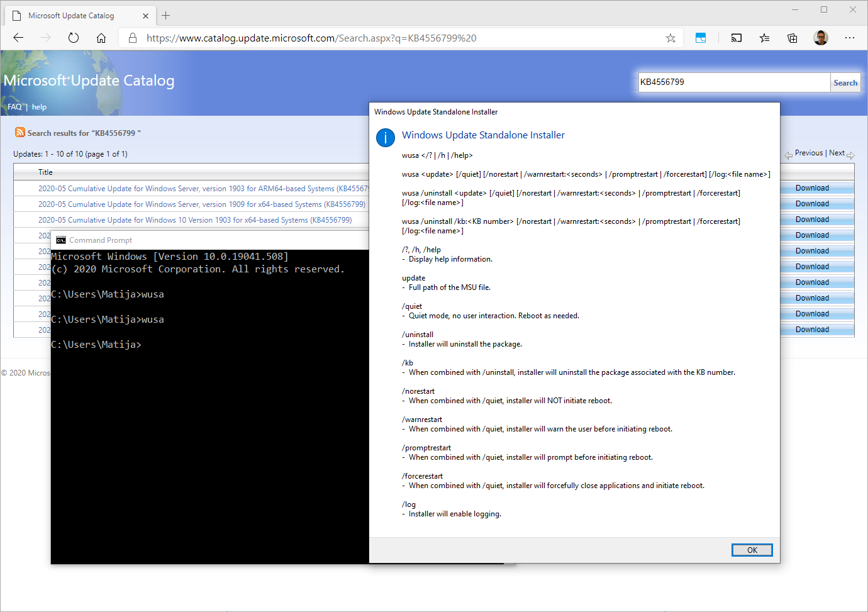Open the user profile avatar
Screen dimensions: 868x612
[x=820, y=38]
